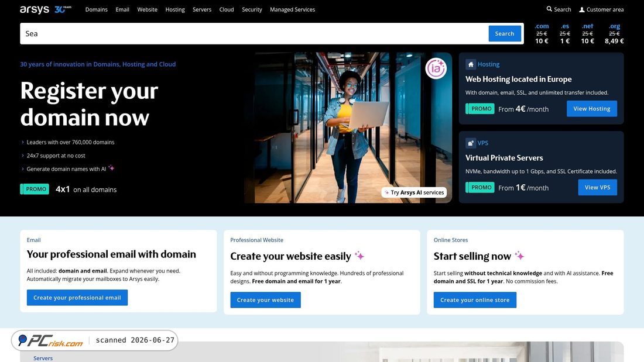Click the 'Email' label in email card
Screen dimensions: 644x362
pyautogui.click(x=34, y=240)
